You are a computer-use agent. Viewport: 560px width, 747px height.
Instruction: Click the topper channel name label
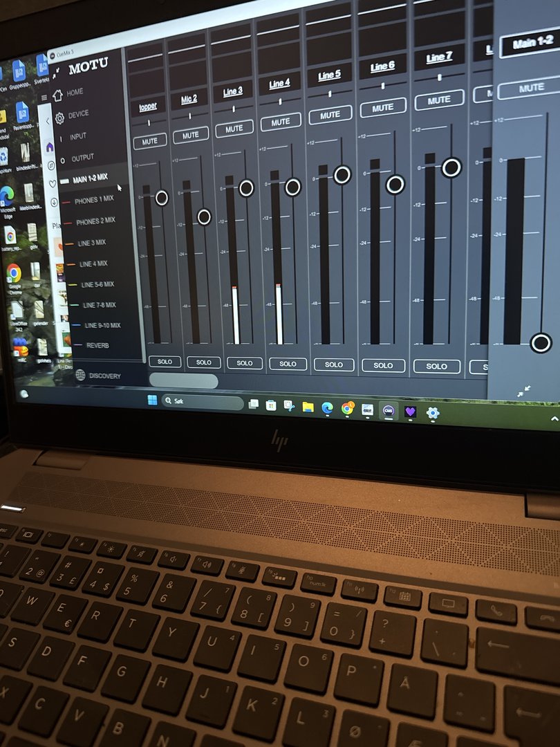148,107
